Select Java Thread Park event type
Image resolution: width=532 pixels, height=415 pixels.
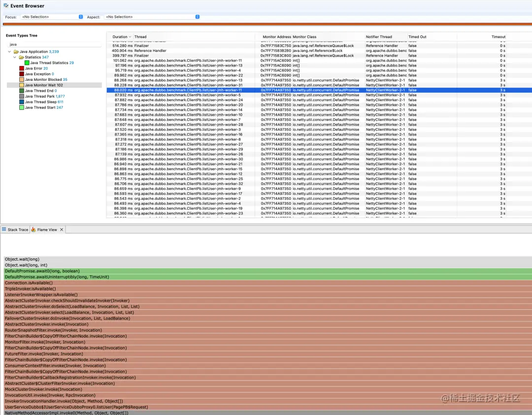click(45, 97)
